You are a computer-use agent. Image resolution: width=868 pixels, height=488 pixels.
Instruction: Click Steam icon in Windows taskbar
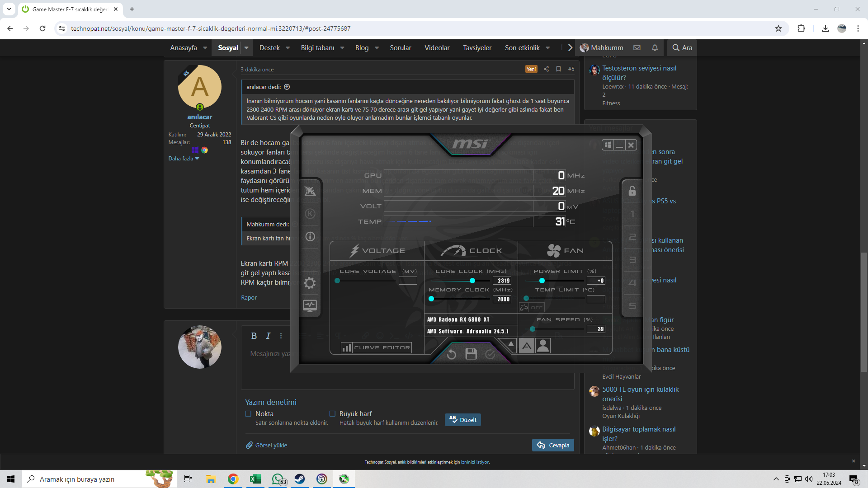[299, 479]
